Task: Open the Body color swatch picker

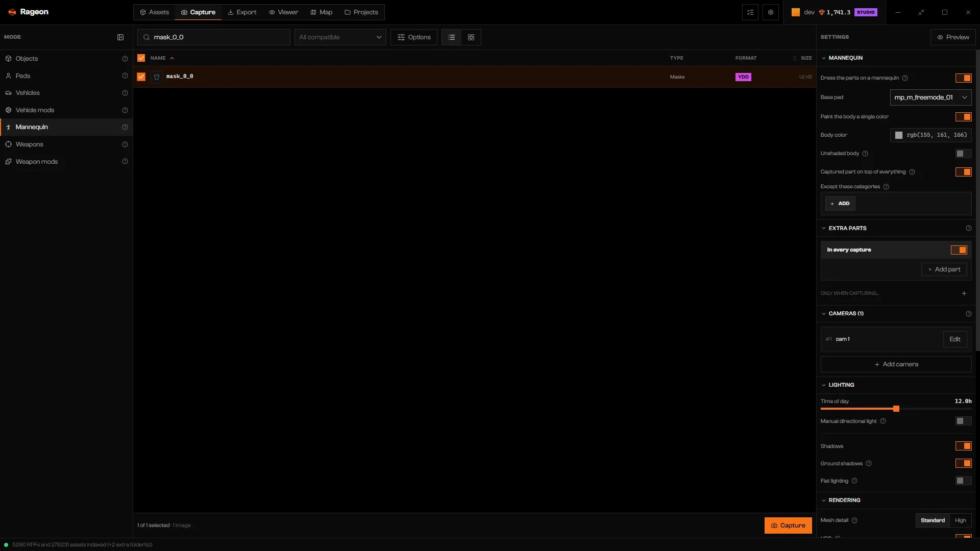Action: 899,135
